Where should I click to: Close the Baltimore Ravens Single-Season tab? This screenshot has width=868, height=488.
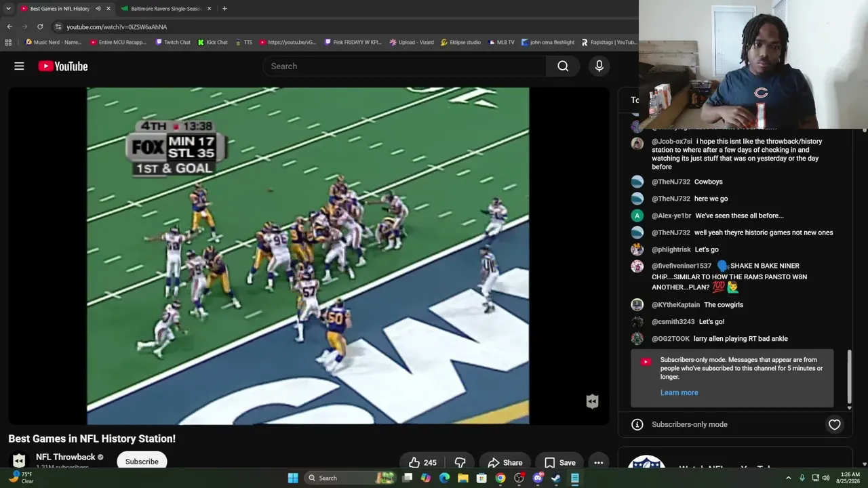(209, 9)
